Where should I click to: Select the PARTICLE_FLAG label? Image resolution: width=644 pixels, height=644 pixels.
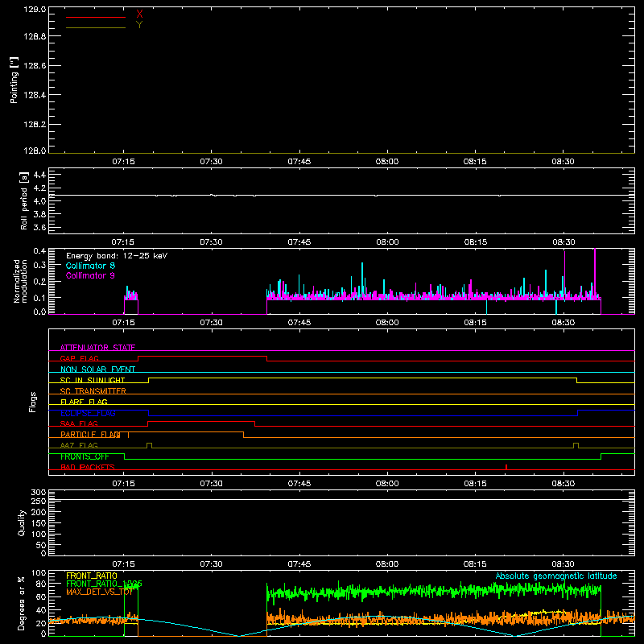click(x=90, y=435)
